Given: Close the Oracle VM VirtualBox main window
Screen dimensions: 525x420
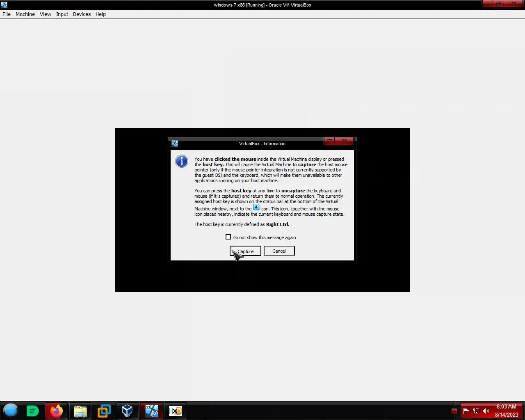Looking at the screenshot, I should [514, 4].
